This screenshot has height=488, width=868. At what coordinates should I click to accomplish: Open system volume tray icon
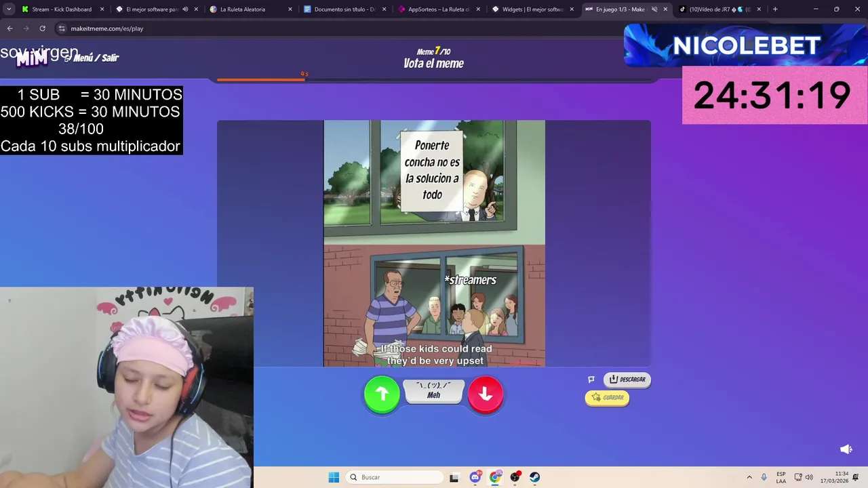coord(809,477)
